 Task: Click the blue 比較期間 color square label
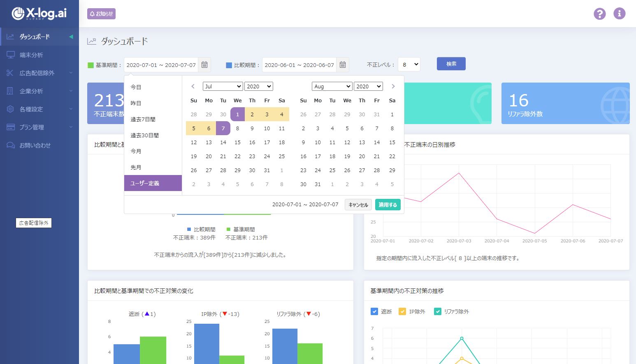[x=229, y=65]
